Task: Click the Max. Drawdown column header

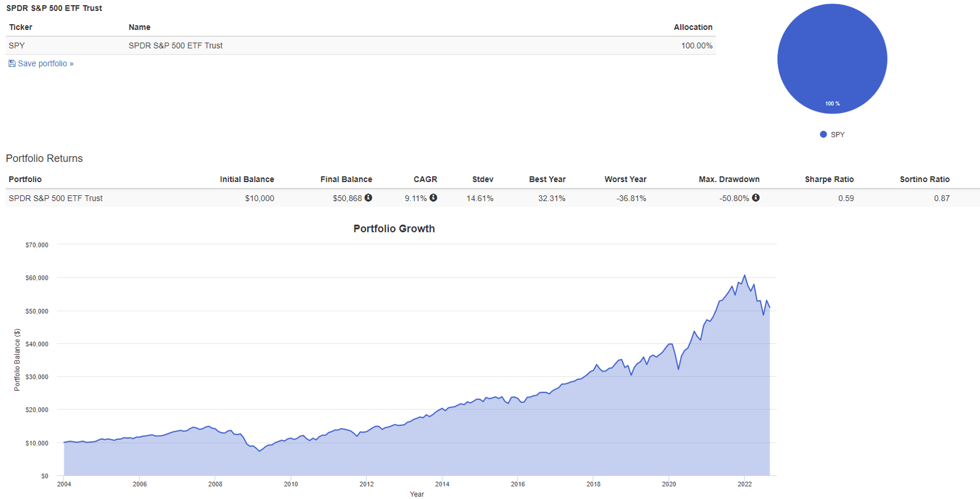Action: click(729, 179)
